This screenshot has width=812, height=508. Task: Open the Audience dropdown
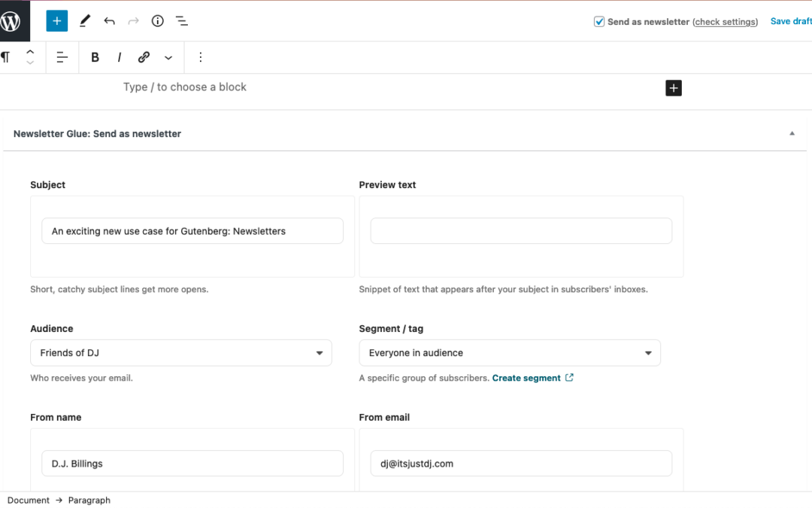click(181, 353)
